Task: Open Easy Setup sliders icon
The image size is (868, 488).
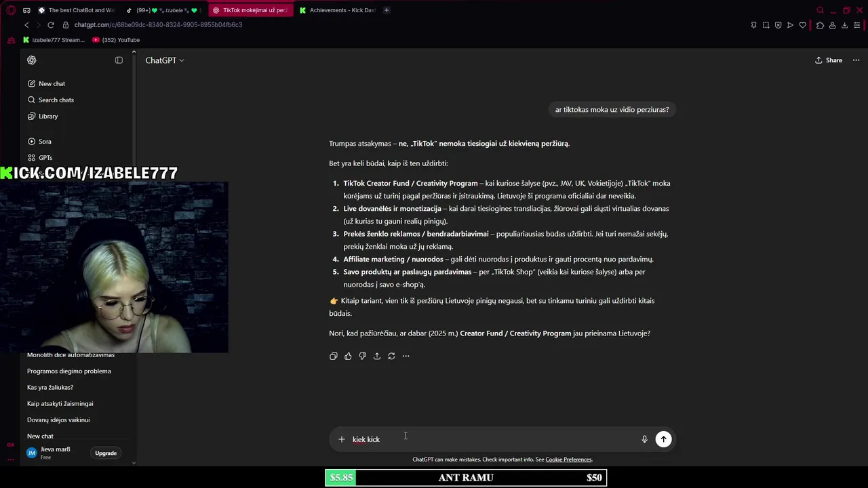Action: pos(857,25)
